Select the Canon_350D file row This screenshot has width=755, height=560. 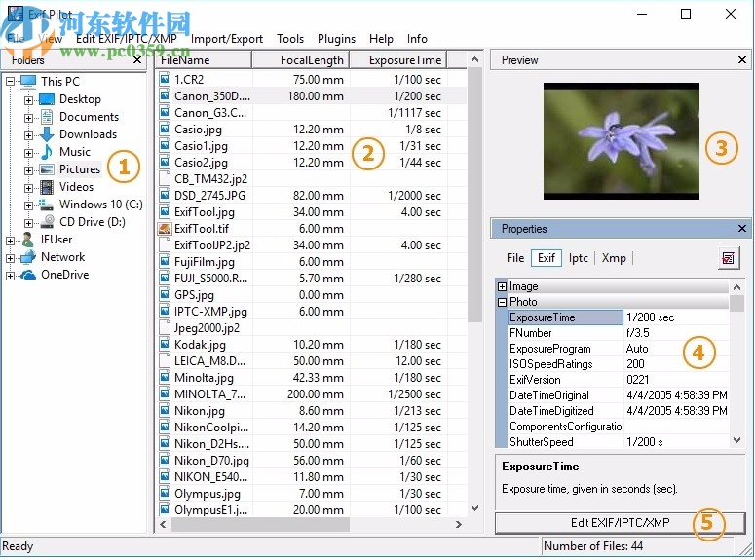311,95
